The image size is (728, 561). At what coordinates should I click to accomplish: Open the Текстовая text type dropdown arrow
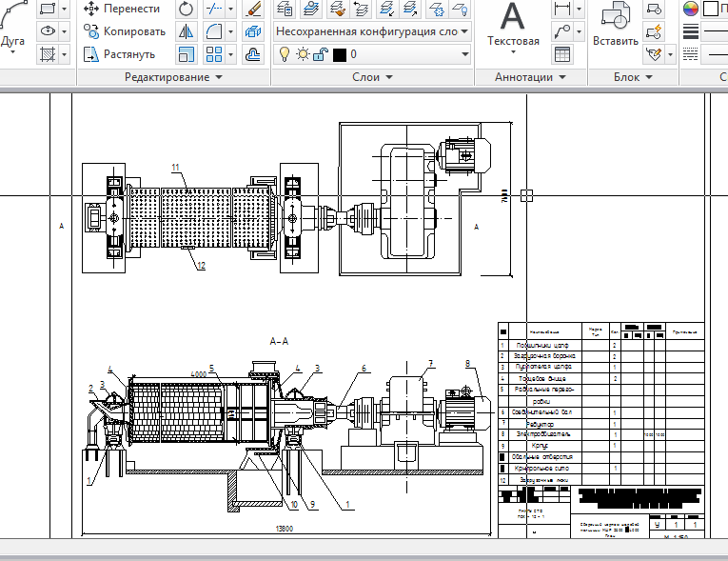(513, 52)
